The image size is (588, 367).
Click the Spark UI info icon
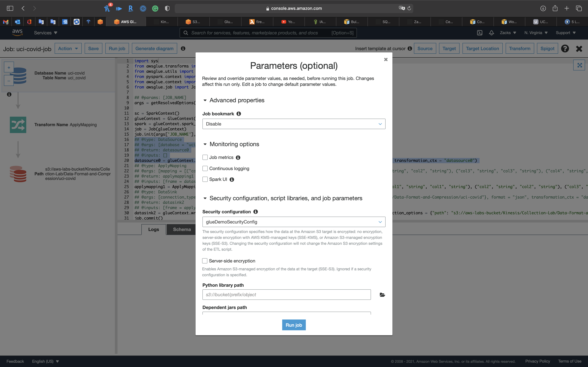point(232,179)
